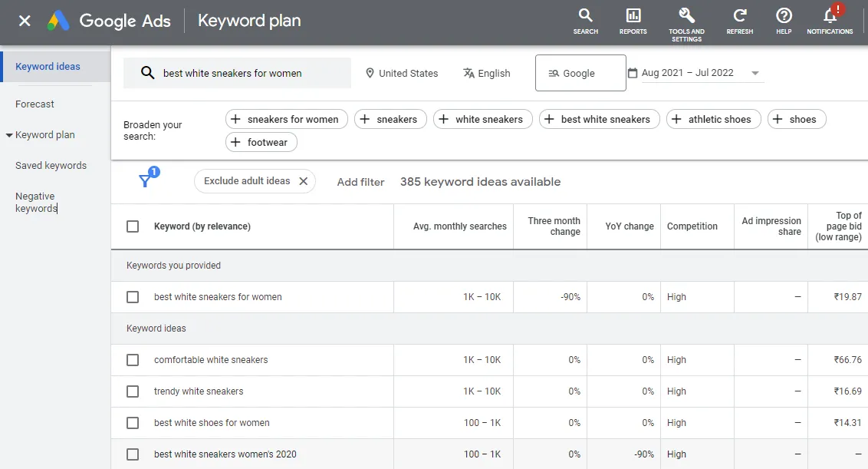Check 'comfortable white sneakers' row checkbox
Image resolution: width=868 pixels, height=469 pixels.
tap(133, 360)
